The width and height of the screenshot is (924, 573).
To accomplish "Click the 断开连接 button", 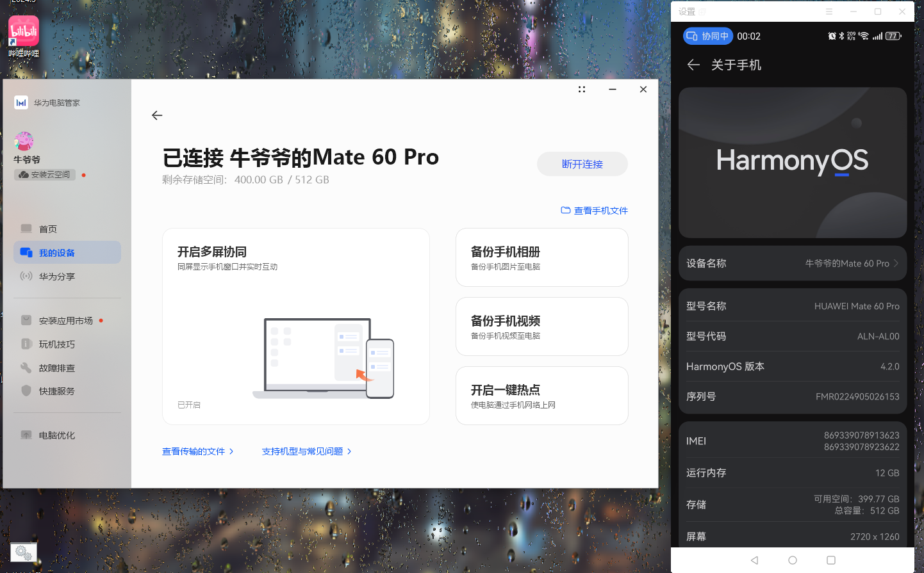I will (582, 164).
